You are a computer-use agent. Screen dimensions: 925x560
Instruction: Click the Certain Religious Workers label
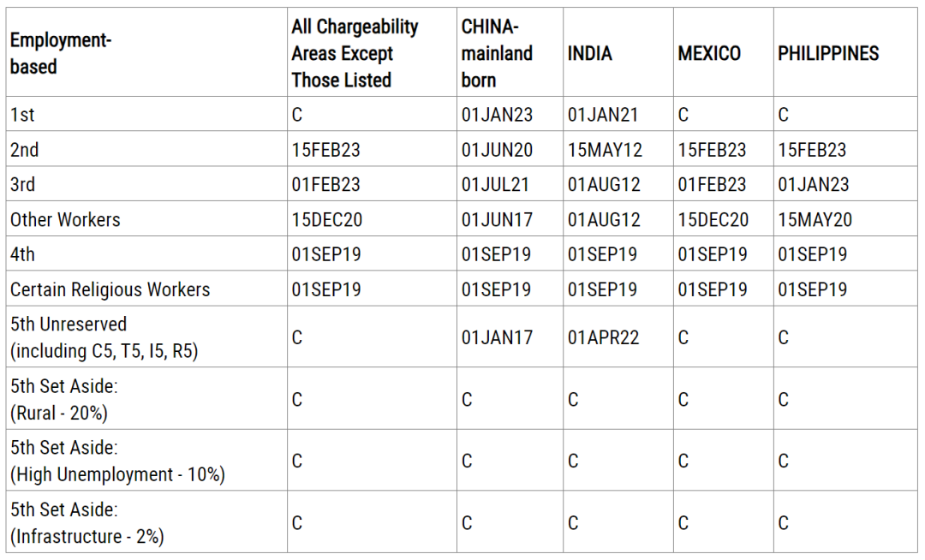tap(110, 289)
